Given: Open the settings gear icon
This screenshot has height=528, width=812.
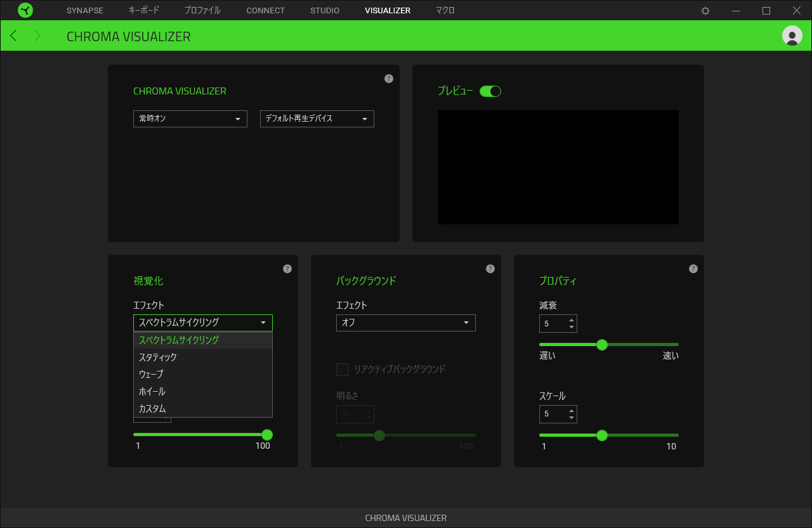Looking at the screenshot, I should point(705,11).
